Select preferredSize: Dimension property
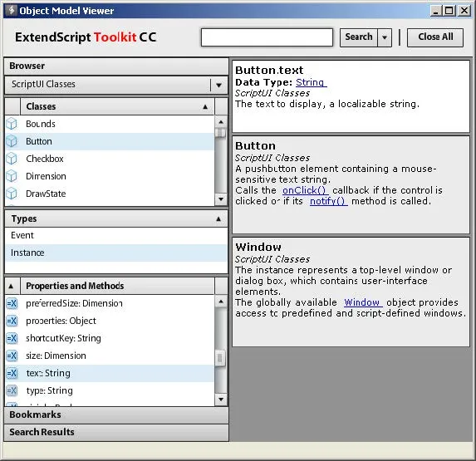 tap(110, 303)
